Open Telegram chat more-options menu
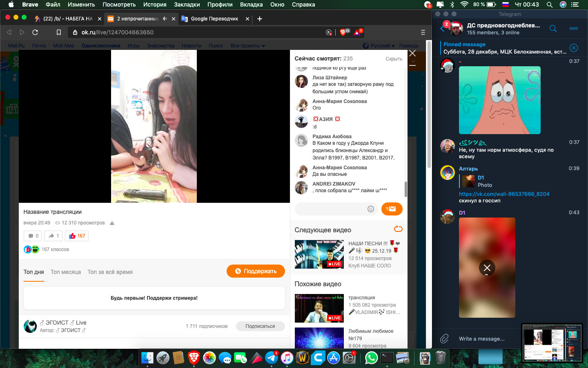The height and width of the screenshot is (368, 588). point(573,28)
